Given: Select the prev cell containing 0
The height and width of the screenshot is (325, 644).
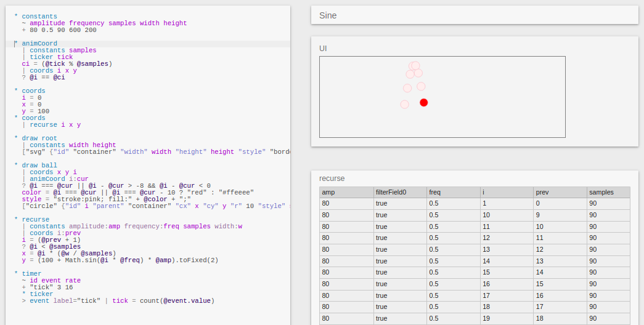Looking at the screenshot, I should pos(559,203).
